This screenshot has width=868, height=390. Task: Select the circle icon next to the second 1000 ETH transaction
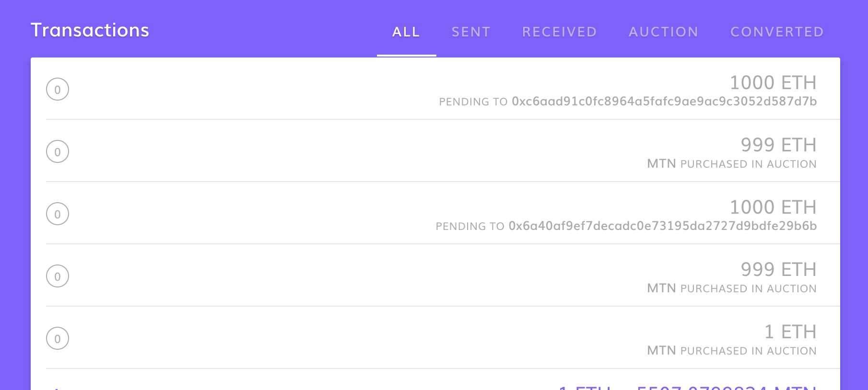tap(58, 214)
